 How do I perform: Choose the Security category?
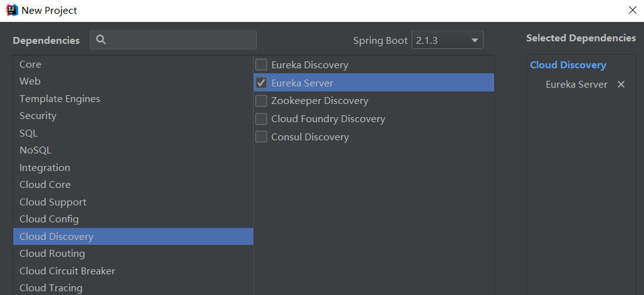[x=133, y=116]
